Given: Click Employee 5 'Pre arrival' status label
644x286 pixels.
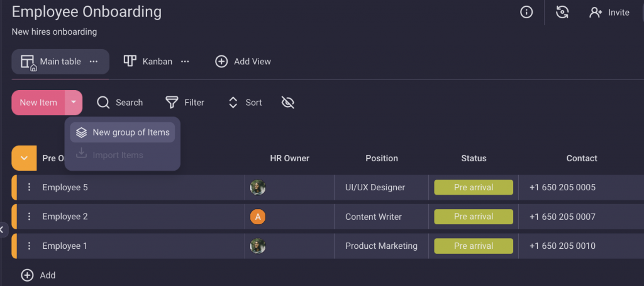Looking at the screenshot, I should (474, 187).
